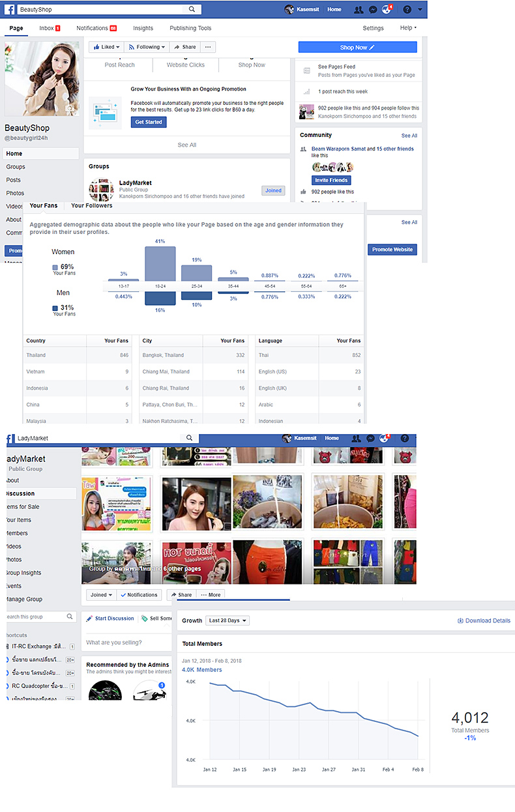
Task: Click the Get Started promotion button
Action: (149, 122)
